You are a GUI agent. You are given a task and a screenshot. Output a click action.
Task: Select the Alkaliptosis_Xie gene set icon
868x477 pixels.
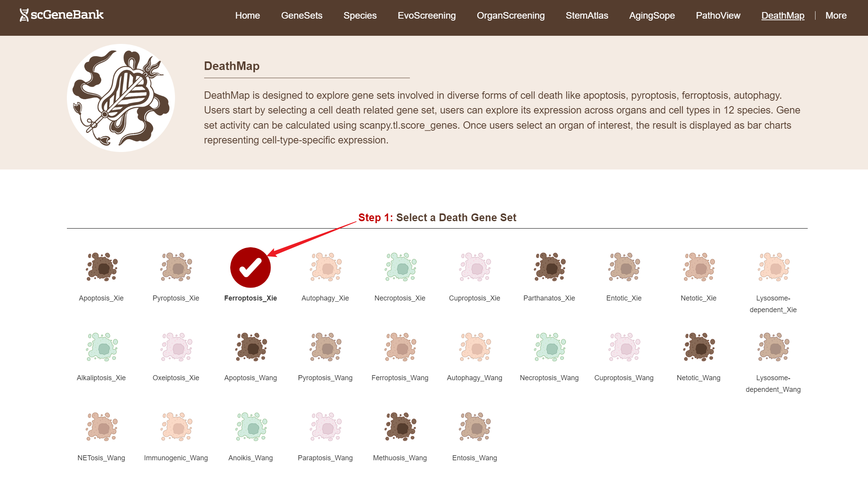coord(101,347)
